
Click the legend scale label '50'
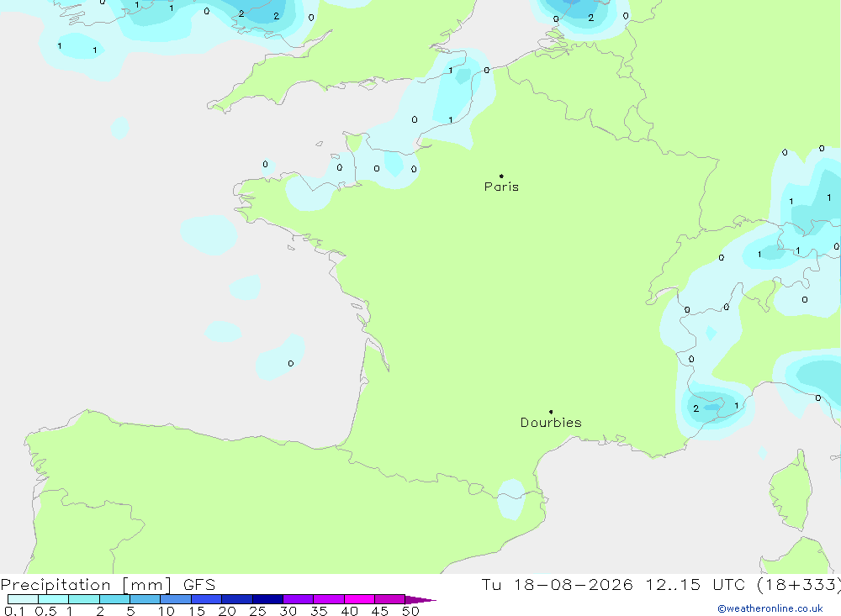411,611
